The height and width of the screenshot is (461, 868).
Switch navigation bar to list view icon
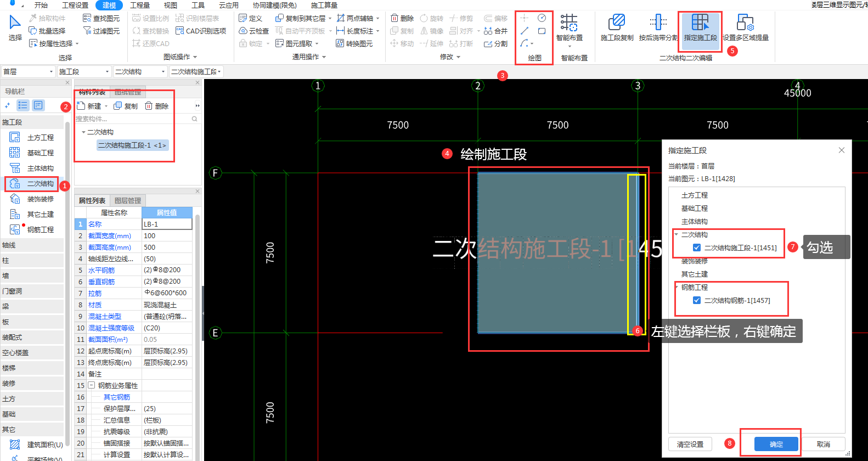(23, 105)
